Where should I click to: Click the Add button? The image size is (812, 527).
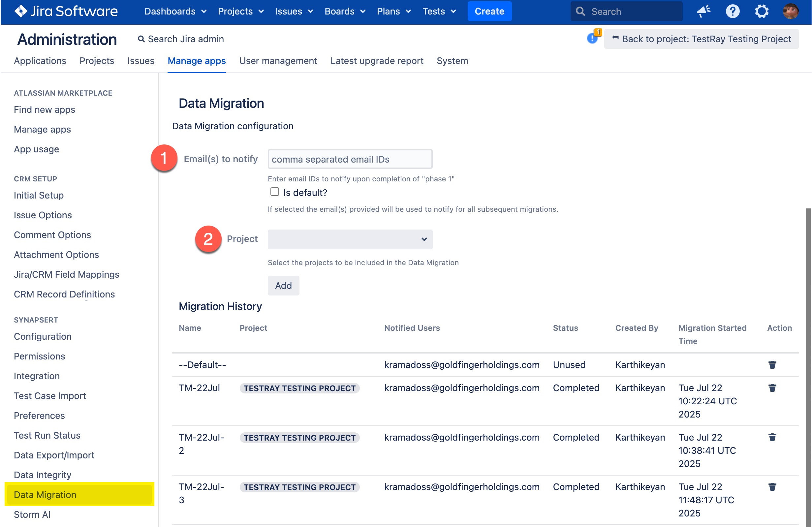point(283,286)
